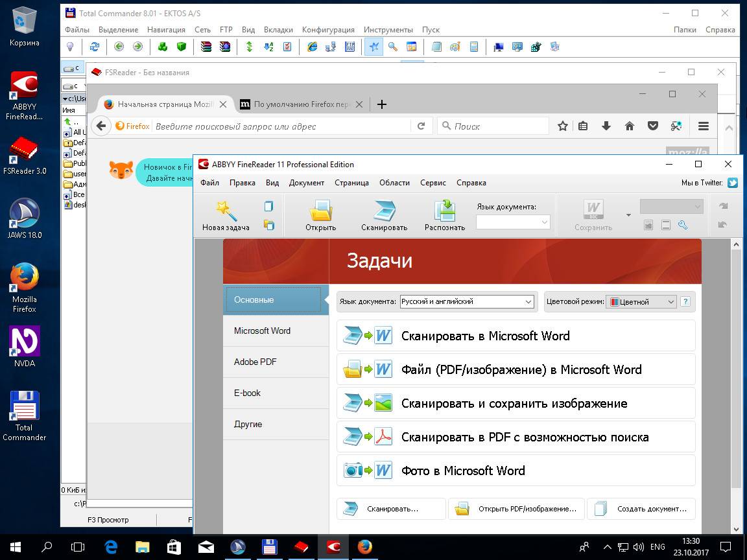
Task: Click the Создать документ… button
Action: click(x=641, y=509)
